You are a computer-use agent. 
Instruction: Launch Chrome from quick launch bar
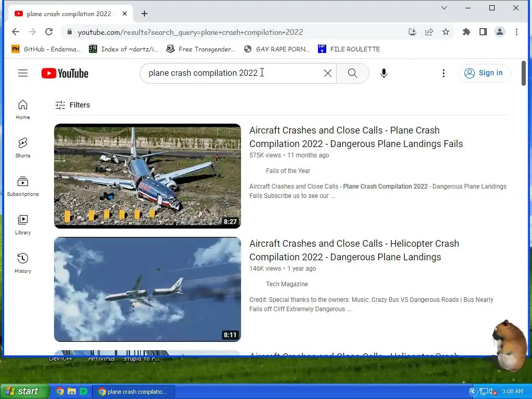tap(60, 391)
